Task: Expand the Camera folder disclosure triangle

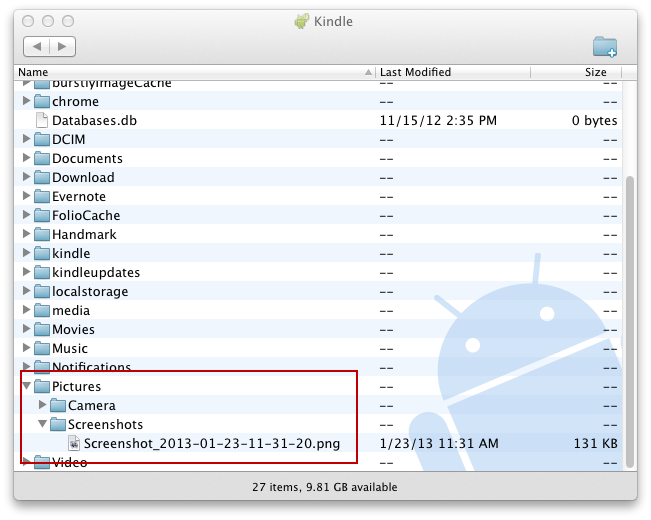Action: [42, 405]
